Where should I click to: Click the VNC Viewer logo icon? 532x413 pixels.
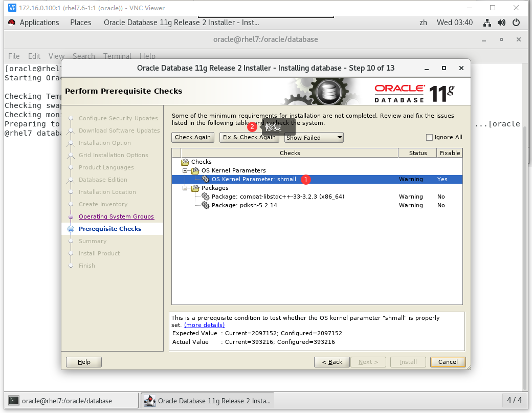(x=12, y=8)
